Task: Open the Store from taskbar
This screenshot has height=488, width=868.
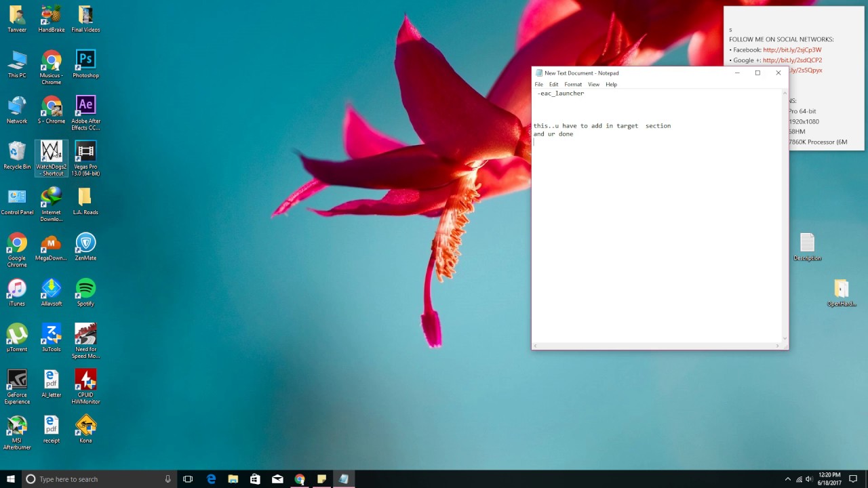Action: pyautogui.click(x=255, y=479)
